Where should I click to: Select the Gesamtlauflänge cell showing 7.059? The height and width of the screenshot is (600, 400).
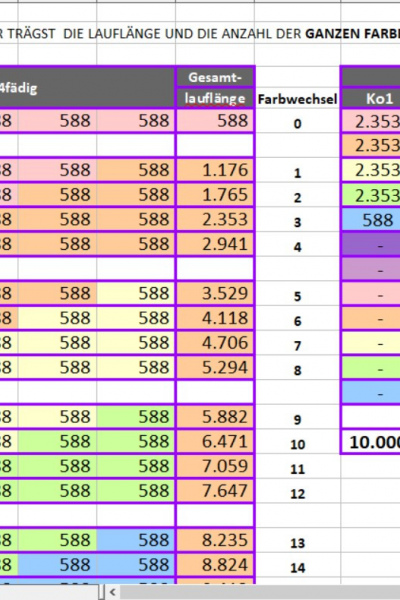coord(215,466)
